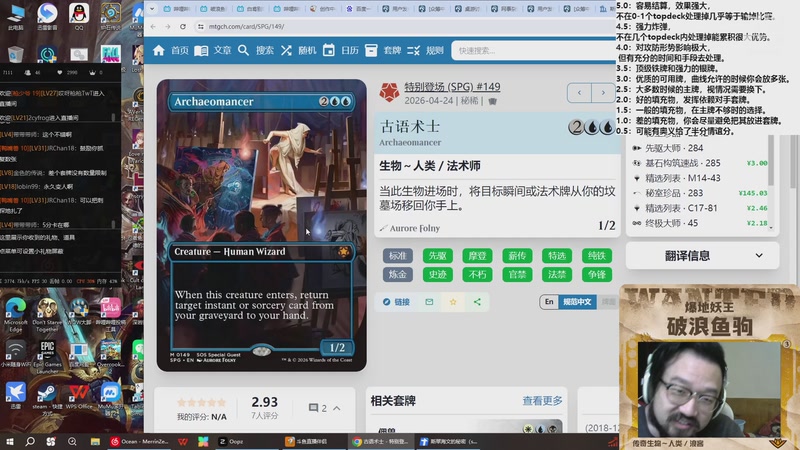This screenshot has width=800, height=450.
Task: Select the greyed third language option
Action: [x=607, y=302]
